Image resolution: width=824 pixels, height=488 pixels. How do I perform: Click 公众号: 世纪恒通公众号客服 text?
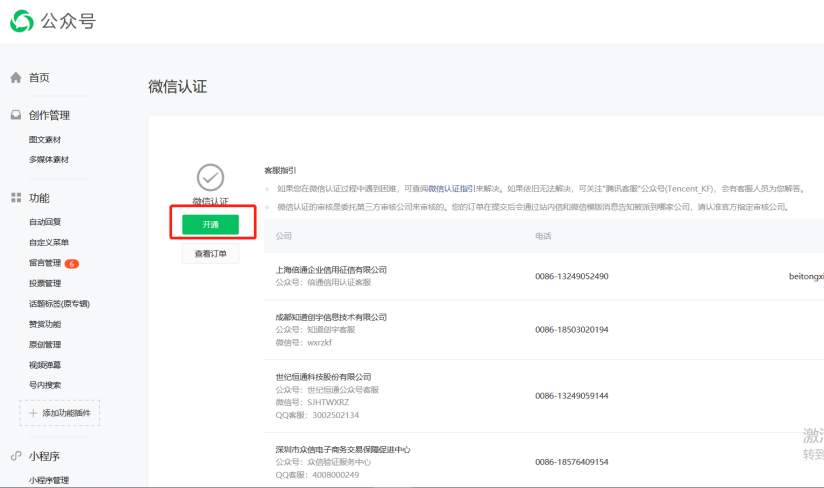click(x=327, y=390)
